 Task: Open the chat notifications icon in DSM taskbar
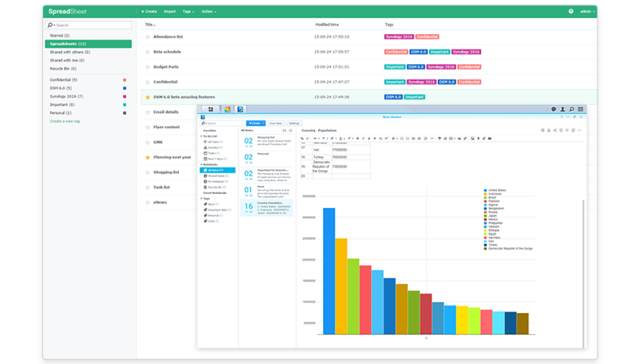(x=553, y=110)
